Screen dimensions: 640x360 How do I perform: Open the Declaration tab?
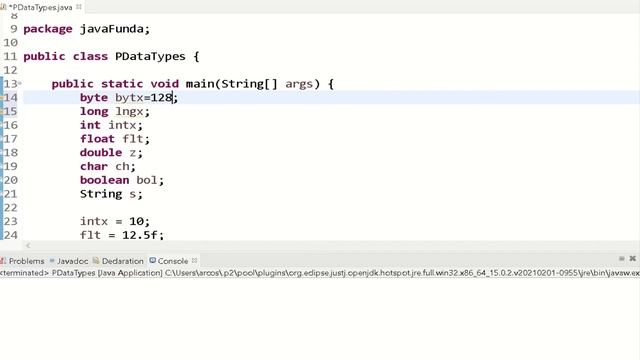(118, 261)
